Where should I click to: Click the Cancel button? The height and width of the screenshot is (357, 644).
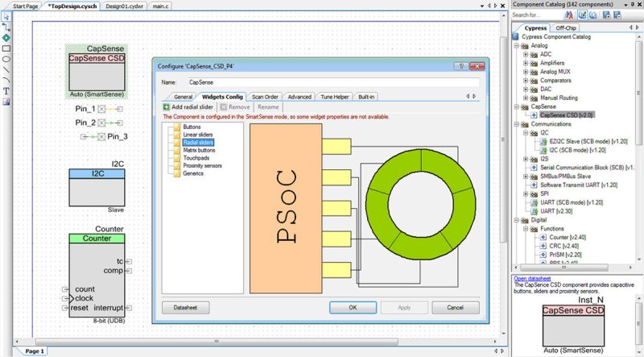click(455, 308)
